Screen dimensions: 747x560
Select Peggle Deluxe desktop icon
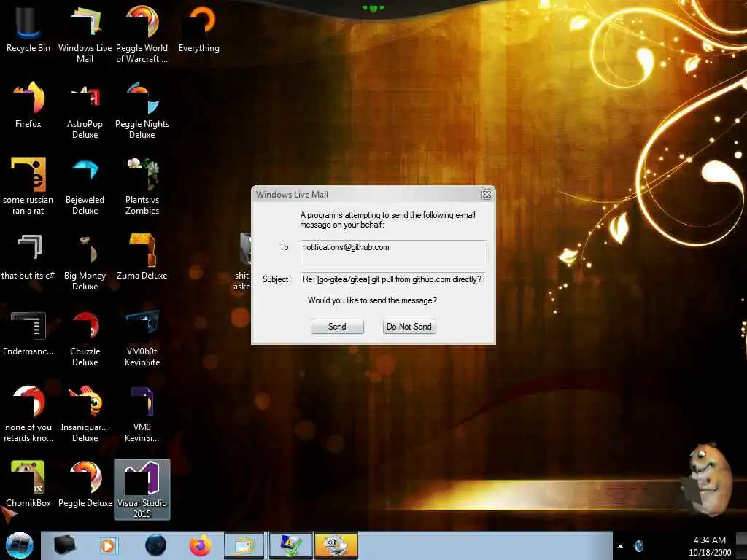[x=85, y=483]
